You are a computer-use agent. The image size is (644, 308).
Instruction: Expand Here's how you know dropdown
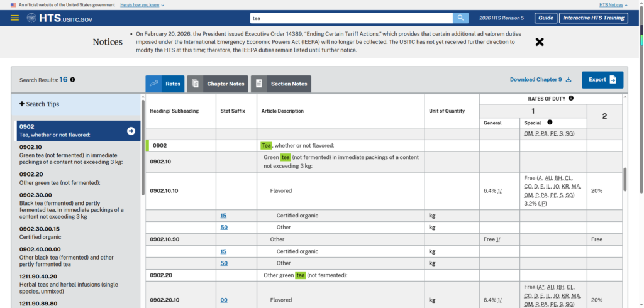pos(142,5)
